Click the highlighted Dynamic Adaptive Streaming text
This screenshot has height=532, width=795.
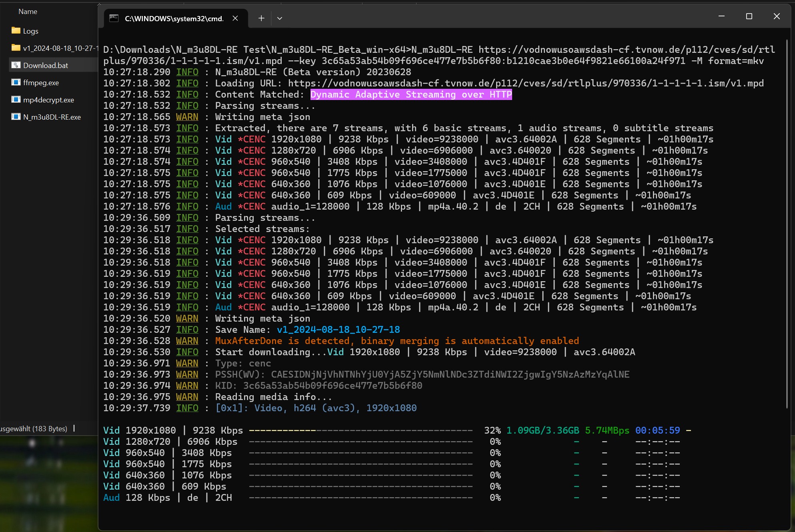tap(411, 94)
